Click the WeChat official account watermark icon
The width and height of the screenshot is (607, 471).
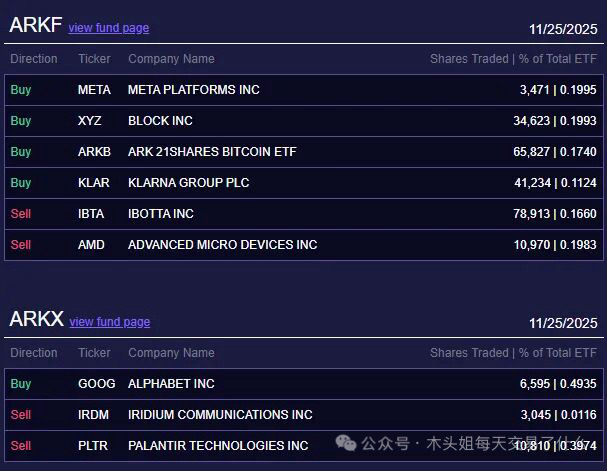tap(345, 443)
